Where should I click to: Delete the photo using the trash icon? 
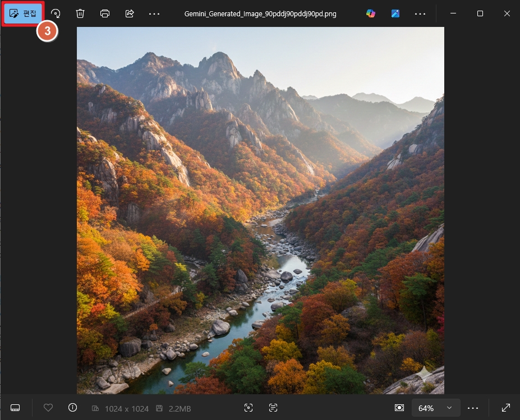point(80,13)
